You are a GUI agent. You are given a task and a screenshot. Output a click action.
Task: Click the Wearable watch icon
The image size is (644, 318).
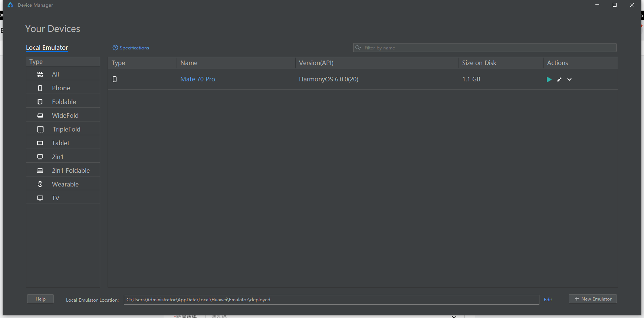pos(40,184)
